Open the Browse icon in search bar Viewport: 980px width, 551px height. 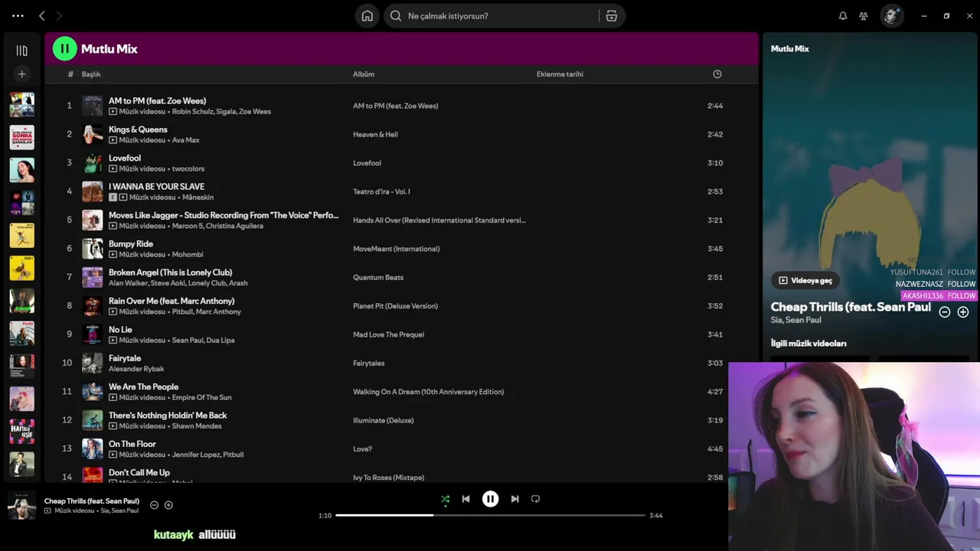[611, 15]
